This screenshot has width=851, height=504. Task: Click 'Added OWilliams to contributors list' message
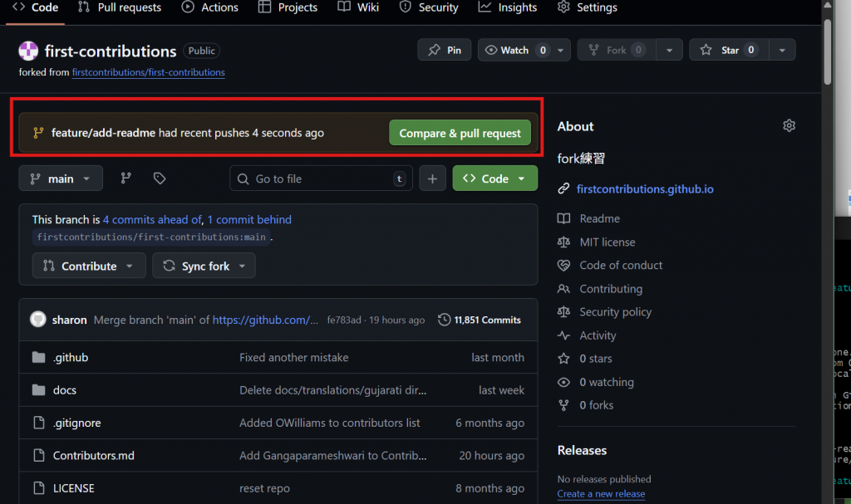pyautogui.click(x=329, y=423)
